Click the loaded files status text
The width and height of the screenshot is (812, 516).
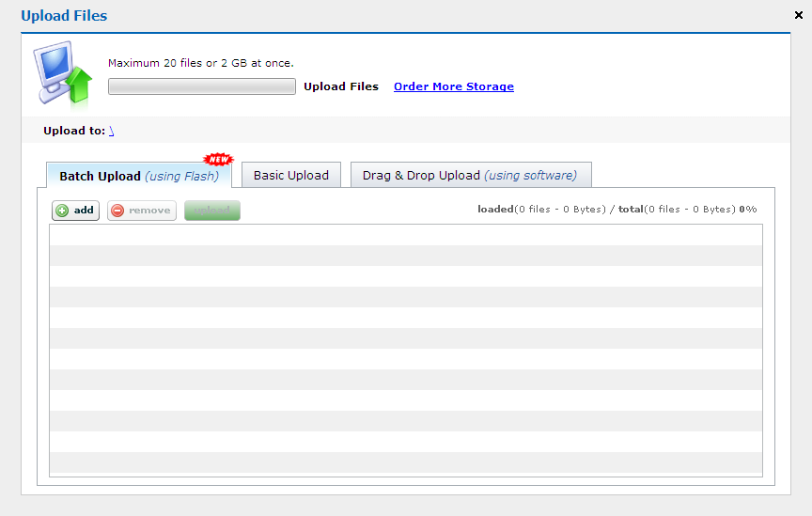pos(540,210)
